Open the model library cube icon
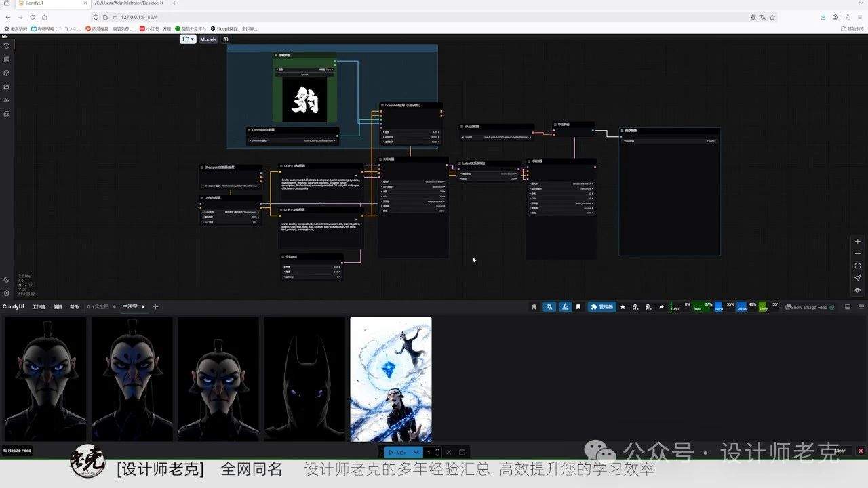868x488 pixels. (x=6, y=73)
